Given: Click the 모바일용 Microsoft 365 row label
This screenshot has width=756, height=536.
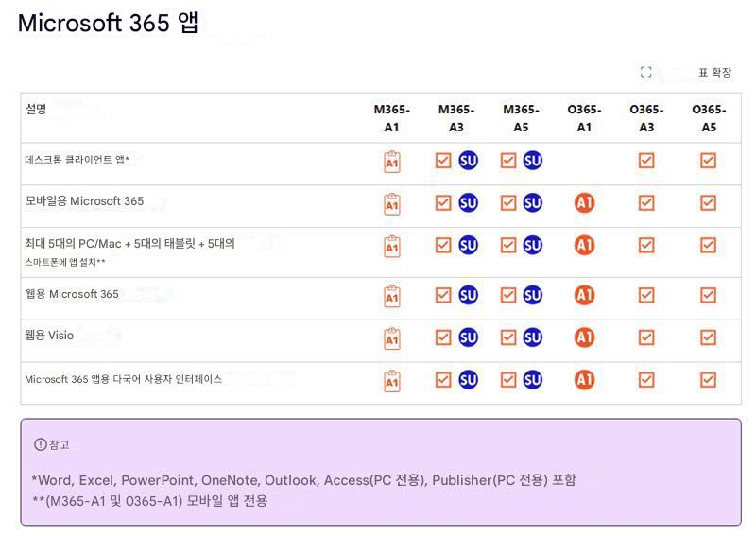Looking at the screenshot, I should [84, 200].
